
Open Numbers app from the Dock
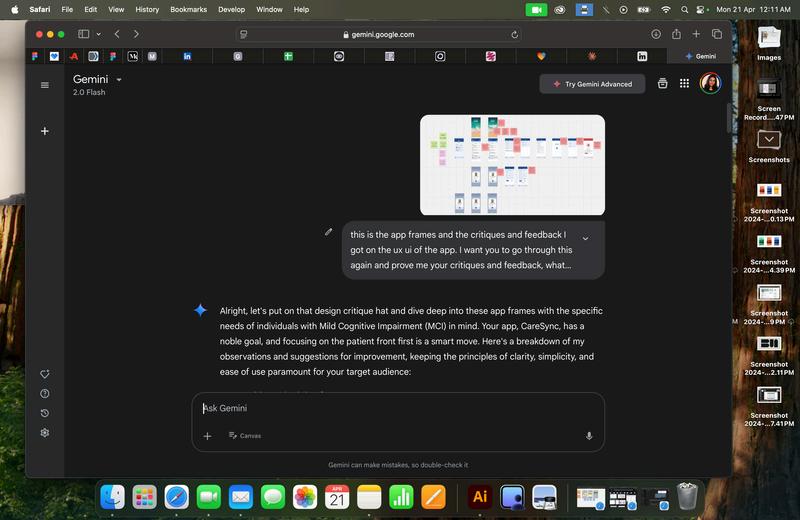(401, 497)
